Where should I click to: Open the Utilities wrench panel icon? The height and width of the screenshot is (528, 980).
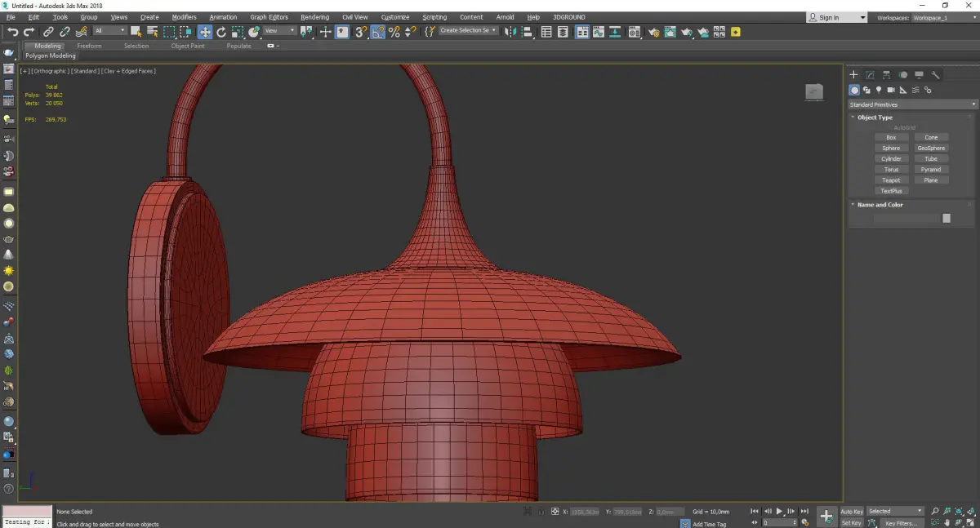[x=936, y=75]
